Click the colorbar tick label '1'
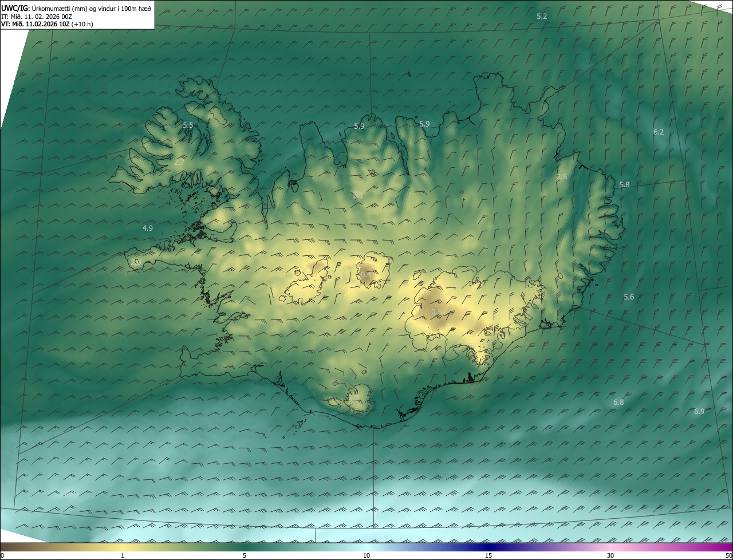733x560 pixels. pos(123,555)
